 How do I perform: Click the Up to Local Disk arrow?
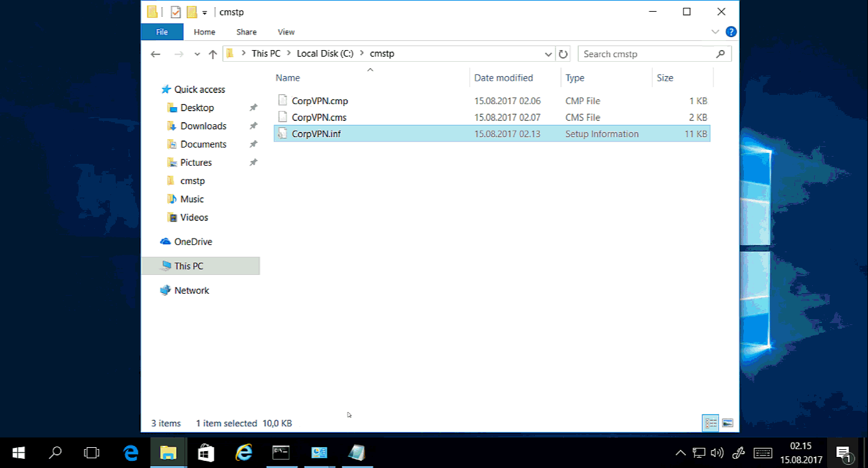tap(212, 54)
